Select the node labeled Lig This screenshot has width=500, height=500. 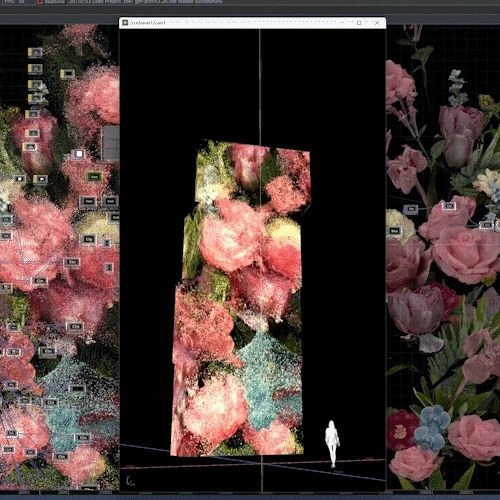(89, 239)
